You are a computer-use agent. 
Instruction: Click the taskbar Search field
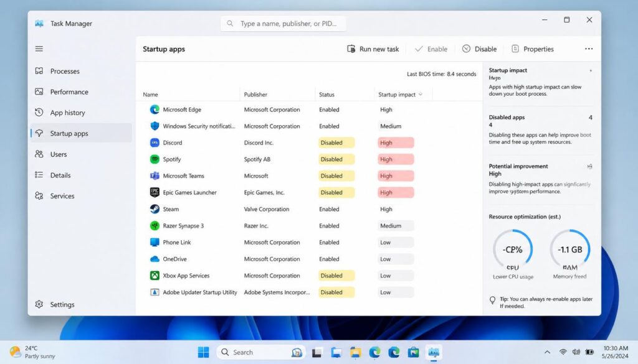262,352
